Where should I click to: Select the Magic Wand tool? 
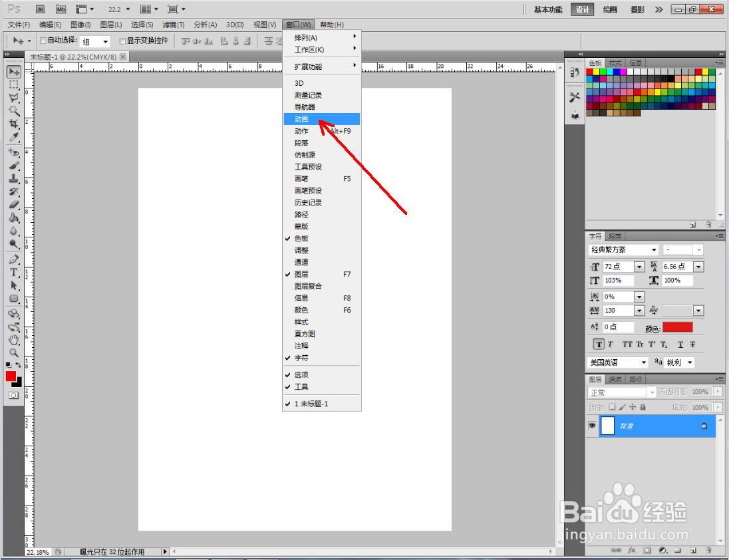[x=14, y=110]
